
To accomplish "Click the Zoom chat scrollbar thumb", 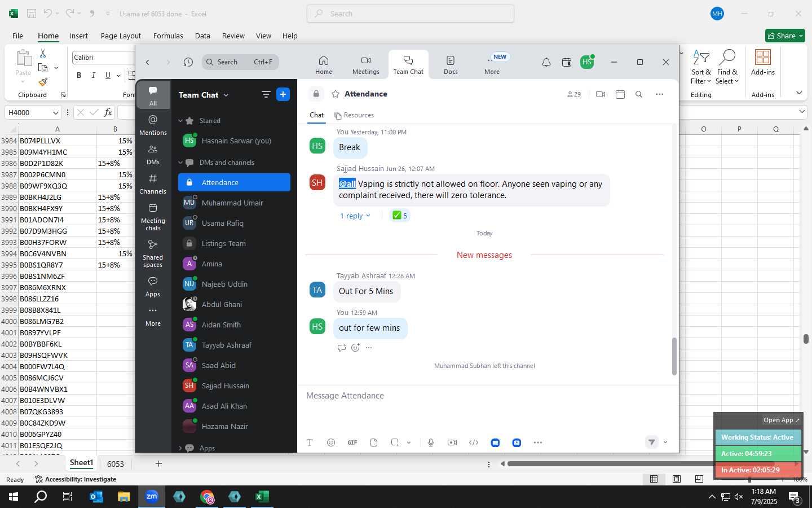I will (x=674, y=356).
